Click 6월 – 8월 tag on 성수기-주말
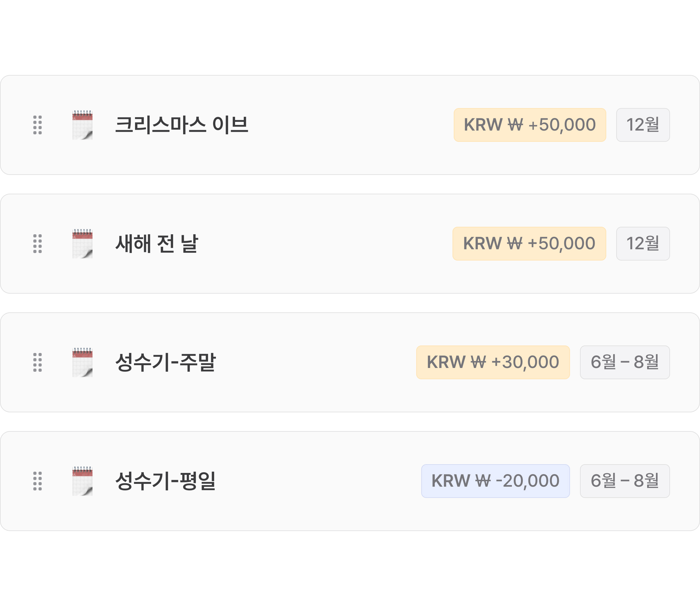The image size is (700, 606). point(625,362)
